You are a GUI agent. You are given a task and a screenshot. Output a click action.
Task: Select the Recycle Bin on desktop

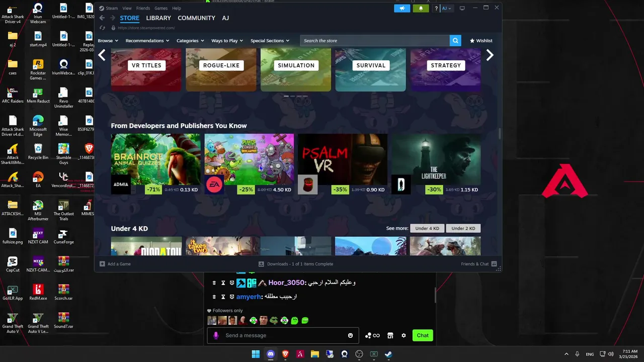[38, 151]
